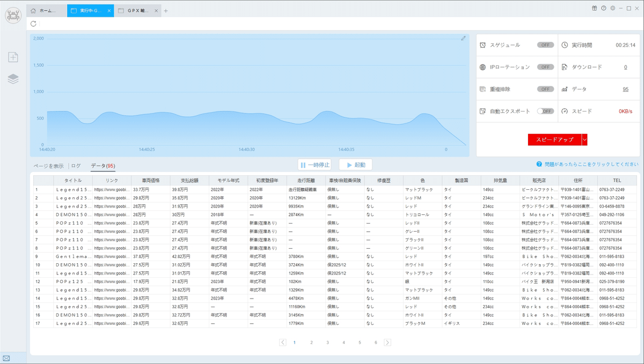Screen dimensions: 644x364
Task: Click the 問題があったらここをクリック help link
Action: pyautogui.click(x=587, y=164)
